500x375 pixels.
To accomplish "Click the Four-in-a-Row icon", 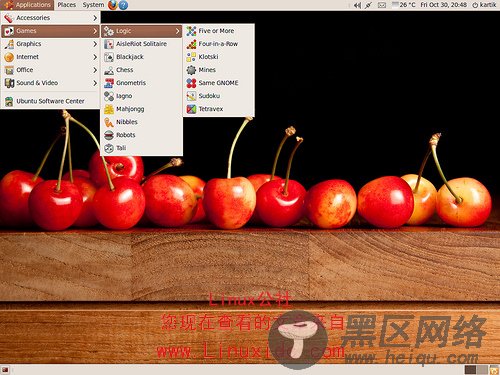I will point(191,44).
